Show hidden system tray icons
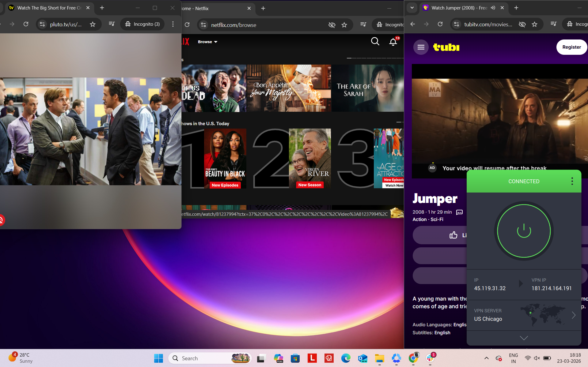The height and width of the screenshot is (367, 588). point(486,358)
